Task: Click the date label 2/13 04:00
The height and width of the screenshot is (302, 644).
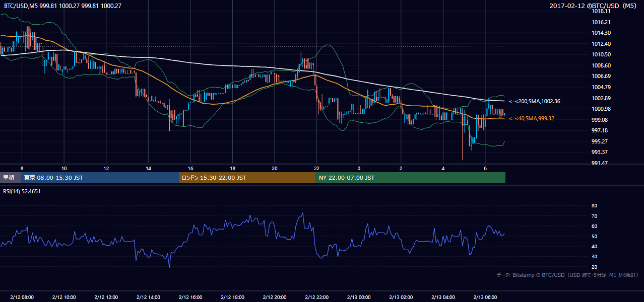Action: pos(442,297)
